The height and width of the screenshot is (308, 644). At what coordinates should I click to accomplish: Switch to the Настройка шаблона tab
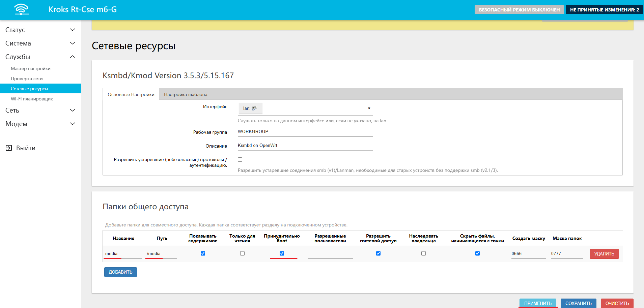(186, 94)
